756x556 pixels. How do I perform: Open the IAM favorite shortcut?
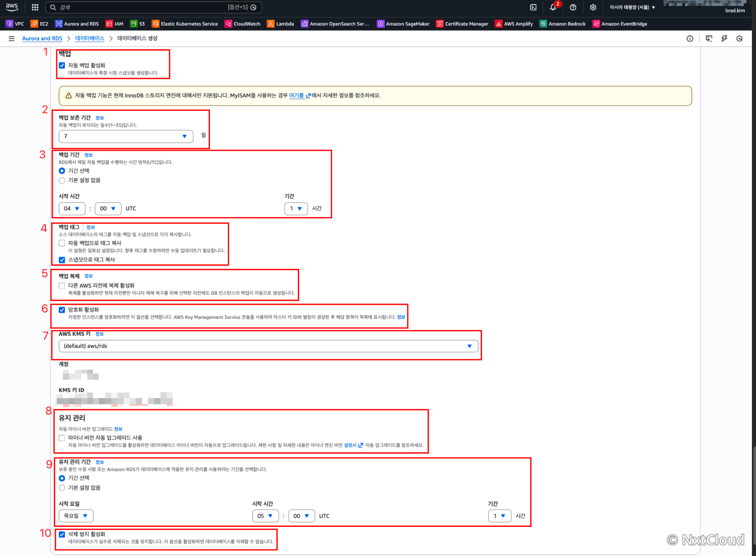tap(114, 24)
